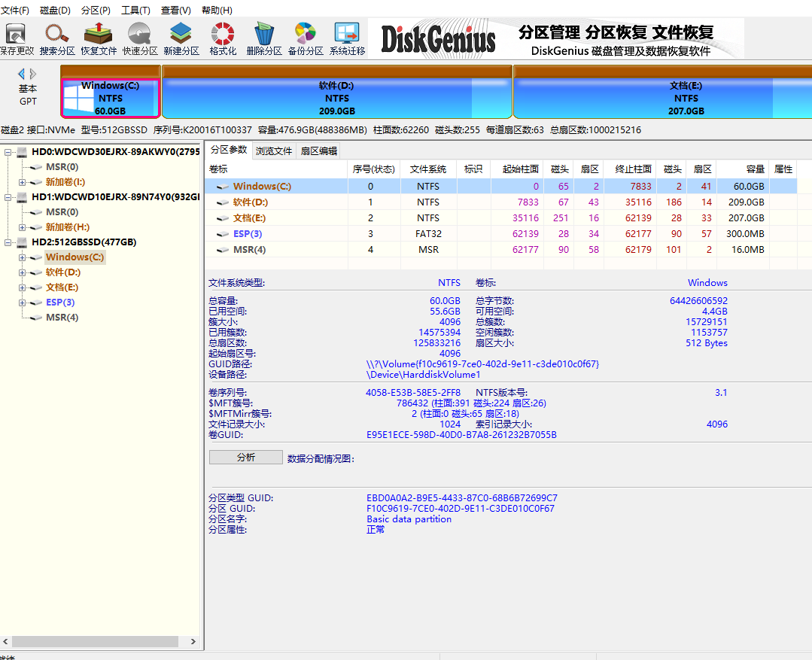Click the 起始柱面 column header

pos(517,169)
